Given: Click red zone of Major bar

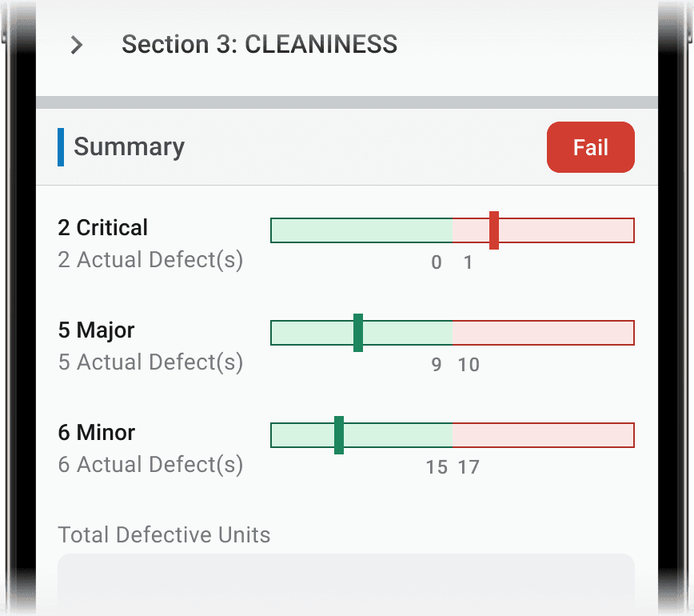Looking at the screenshot, I should [544, 333].
